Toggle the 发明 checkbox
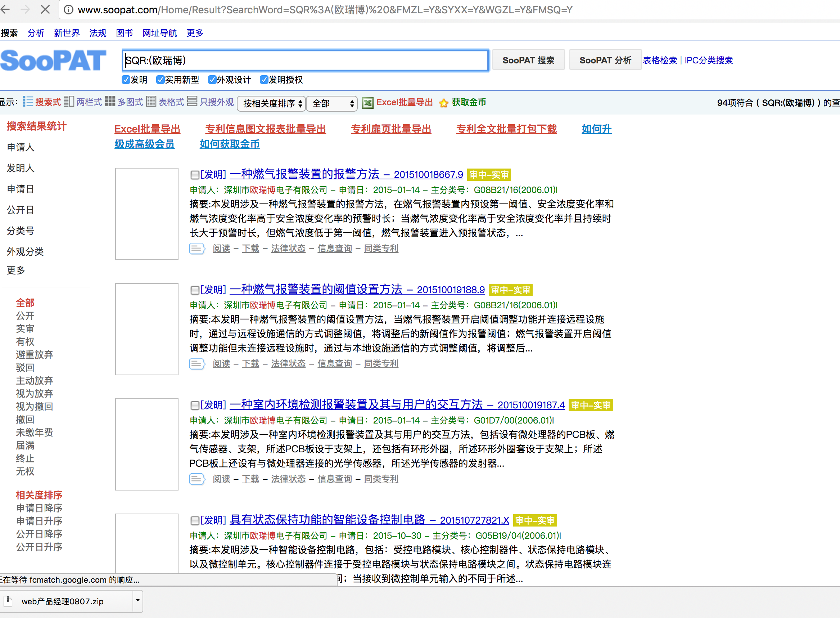Image resolution: width=840 pixels, height=618 pixels. tap(126, 80)
